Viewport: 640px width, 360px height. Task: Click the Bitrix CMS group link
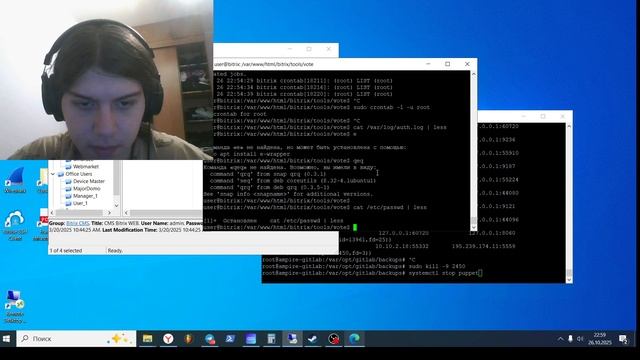pyautogui.click(x=78, y=223)
